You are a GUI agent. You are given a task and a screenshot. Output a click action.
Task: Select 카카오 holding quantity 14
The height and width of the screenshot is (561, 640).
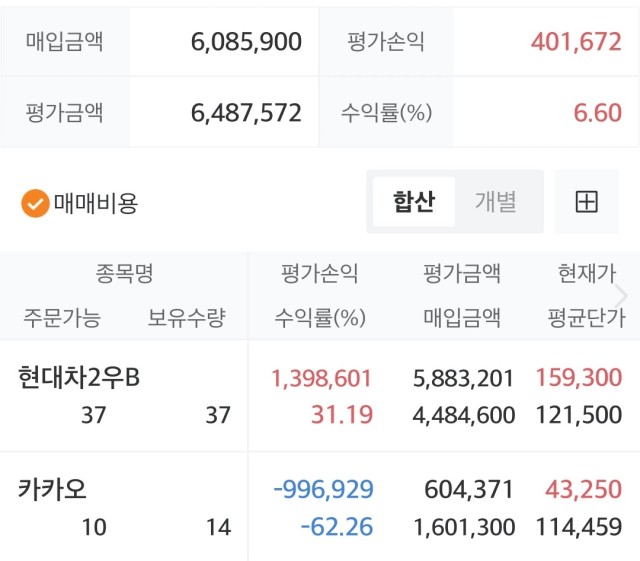(219, 527)
